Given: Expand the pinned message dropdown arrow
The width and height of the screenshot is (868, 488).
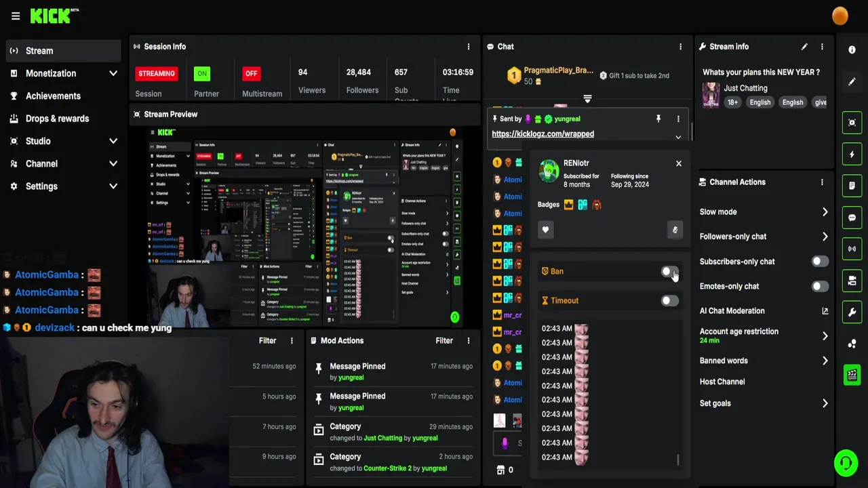Looking at the screenshot, I should coord(677,138).
